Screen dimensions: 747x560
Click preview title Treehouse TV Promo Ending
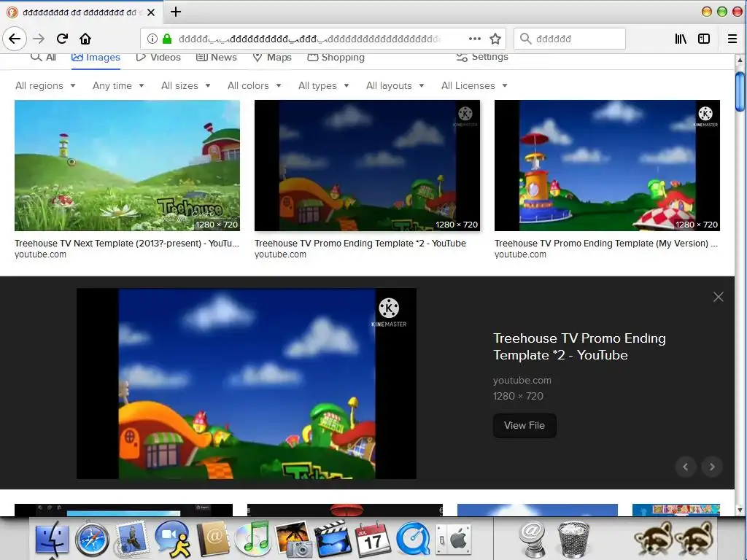[x=579, y=346]
